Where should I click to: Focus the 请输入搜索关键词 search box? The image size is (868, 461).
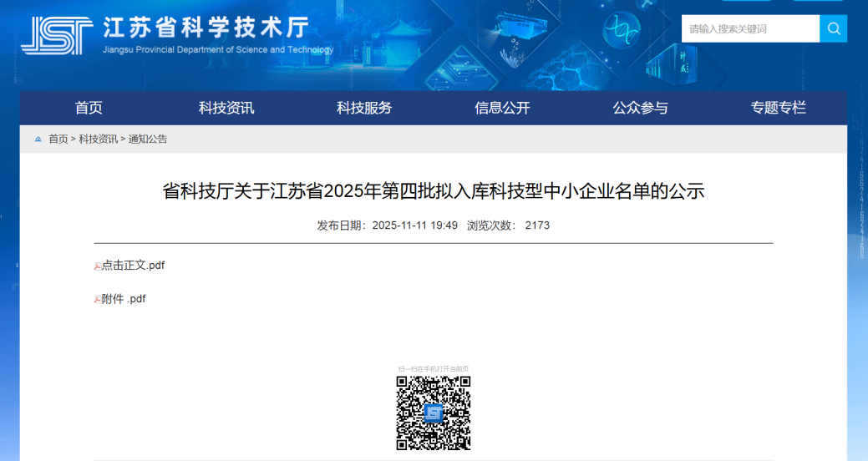[x=749, y=28]
